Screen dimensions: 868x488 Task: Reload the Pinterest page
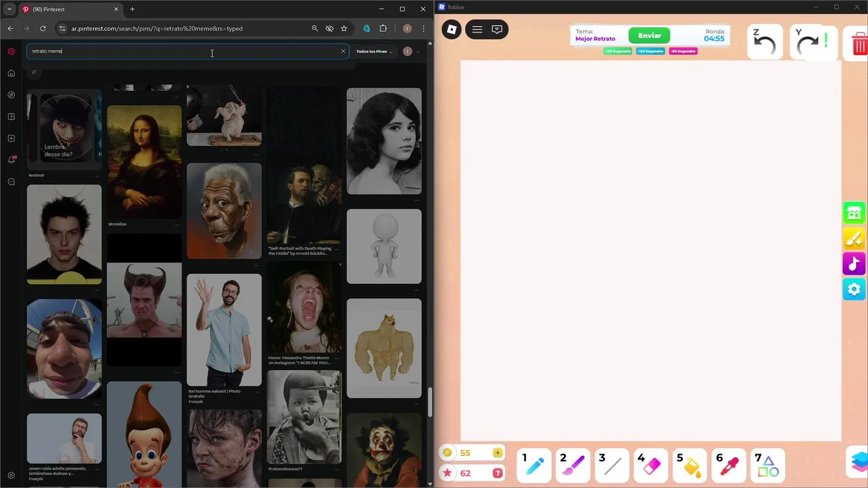click(x=43, y=28)
